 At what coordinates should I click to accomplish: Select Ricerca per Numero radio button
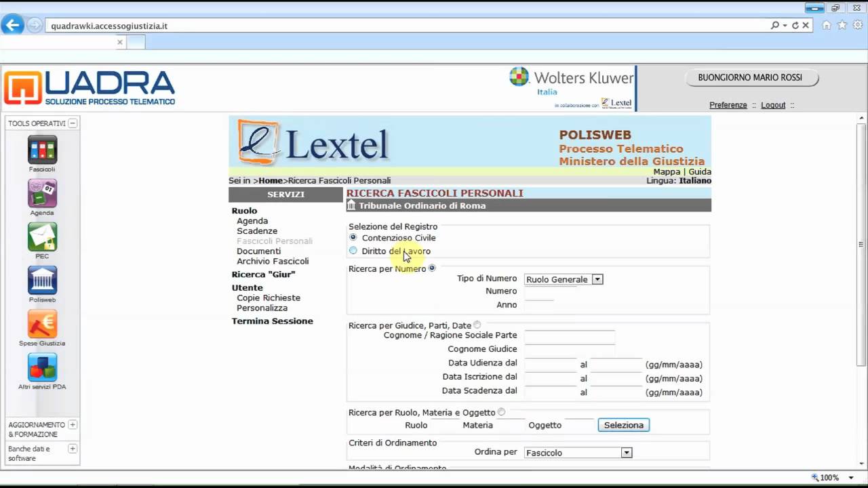(x=432, y=268)
